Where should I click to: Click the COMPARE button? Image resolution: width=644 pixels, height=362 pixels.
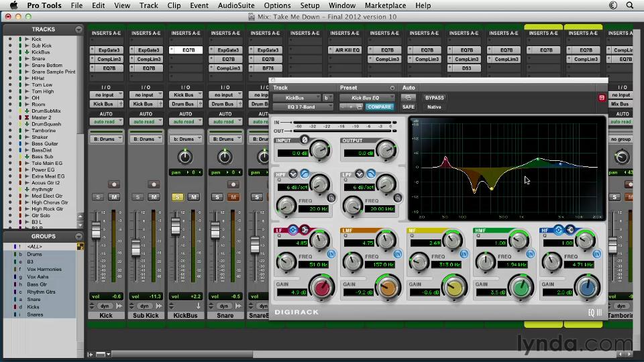point(380,107)
